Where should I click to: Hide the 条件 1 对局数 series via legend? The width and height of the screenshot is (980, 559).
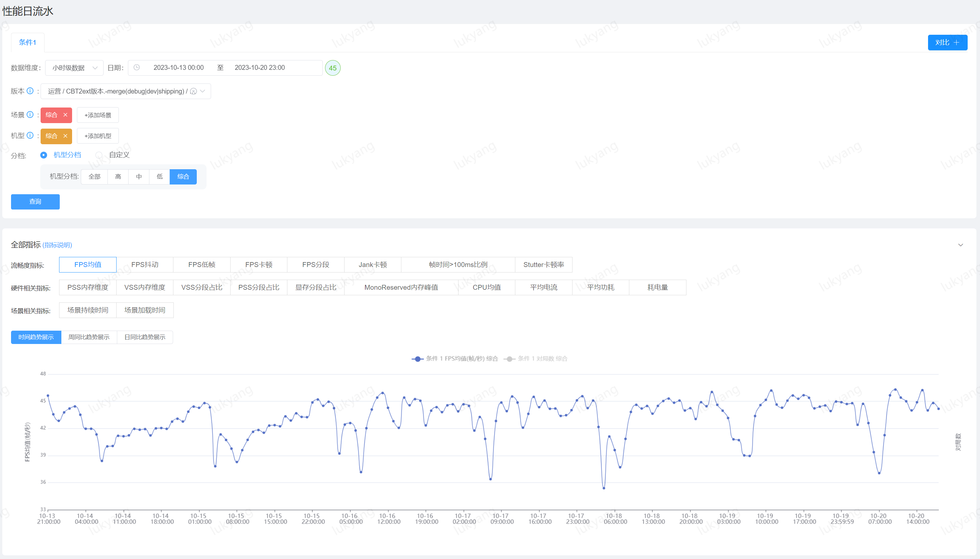(x=536, y=359)
